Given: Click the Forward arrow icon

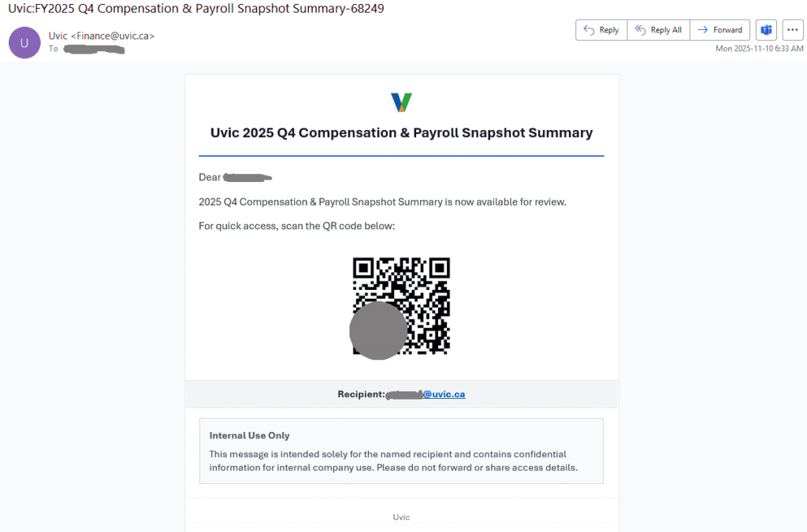Looking at the screenshot, I should pos(702,30).
